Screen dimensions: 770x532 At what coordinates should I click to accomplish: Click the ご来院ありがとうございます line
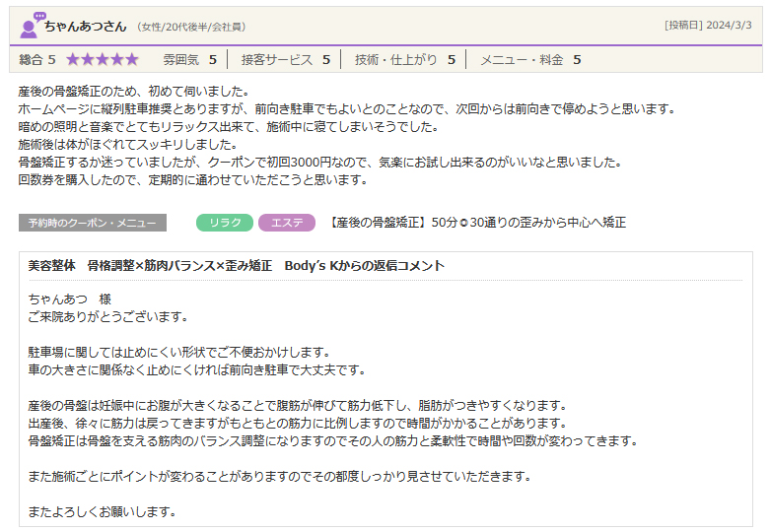[107, 316]
